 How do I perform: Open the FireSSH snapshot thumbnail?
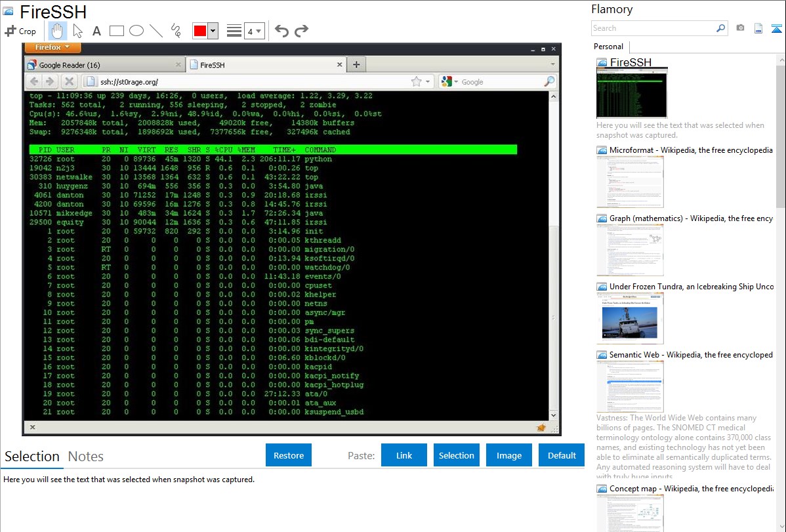632,92
